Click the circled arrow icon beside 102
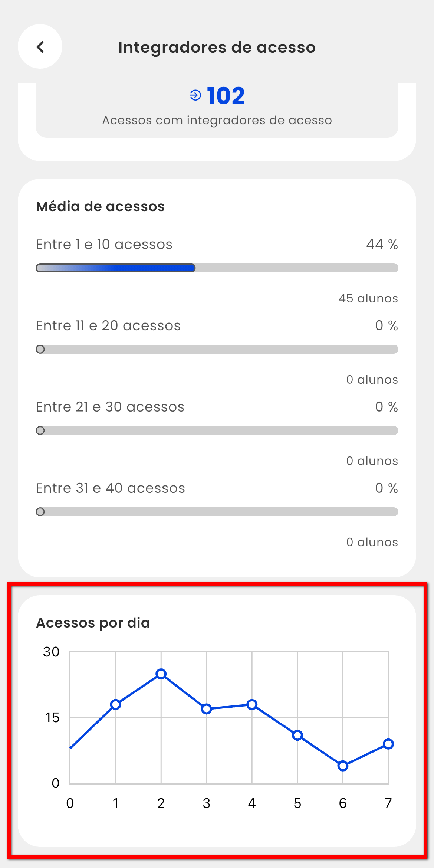 pyautogui.click(x=195, y=95)
